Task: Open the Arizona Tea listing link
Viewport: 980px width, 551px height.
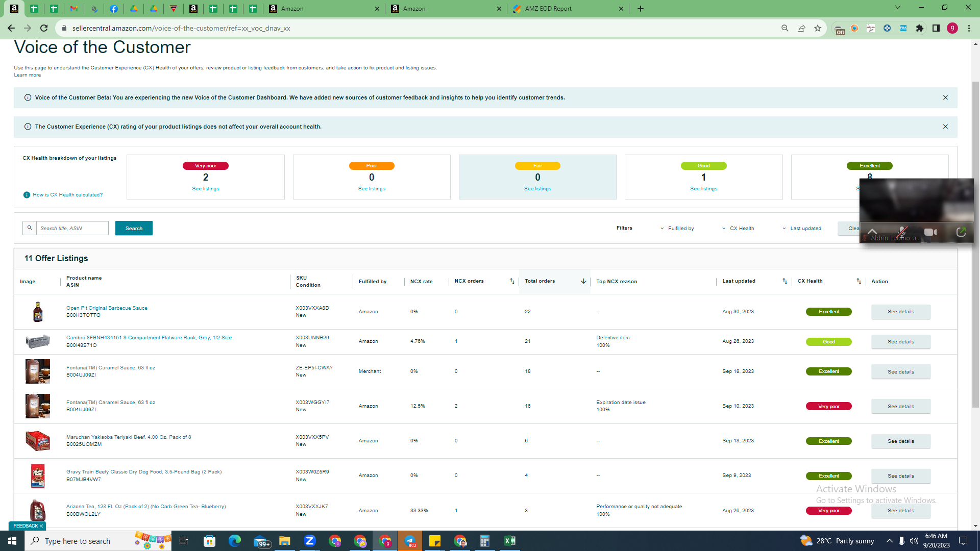Action: pyautogui.click(x=146, y=507)
